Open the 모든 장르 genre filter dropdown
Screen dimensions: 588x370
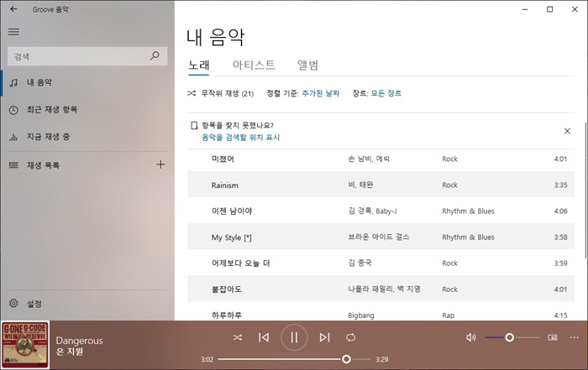click(x=386, y=93)
